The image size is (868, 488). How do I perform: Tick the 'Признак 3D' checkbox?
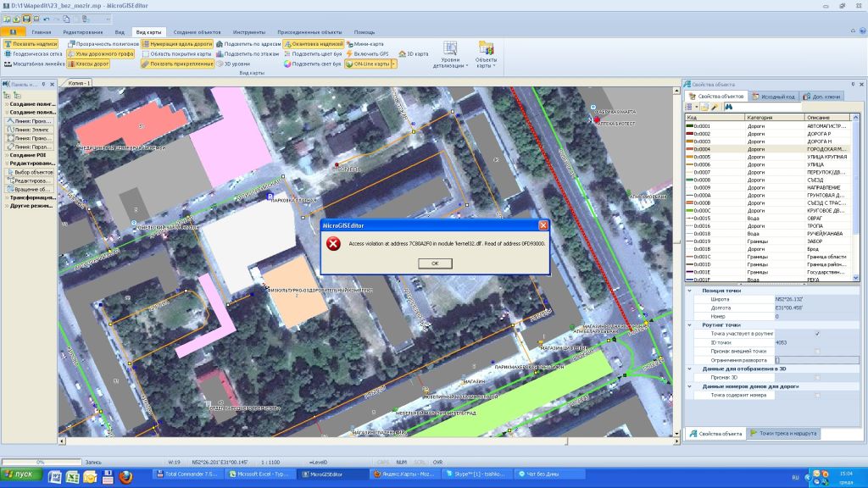click(x=817, y=377)
